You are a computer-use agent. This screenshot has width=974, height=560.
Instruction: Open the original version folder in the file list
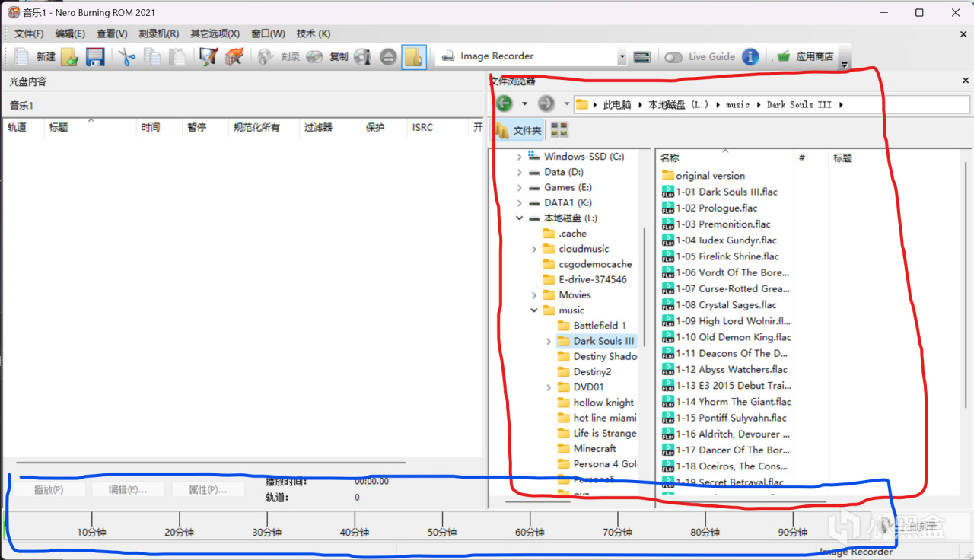click(x=704, y=176)
